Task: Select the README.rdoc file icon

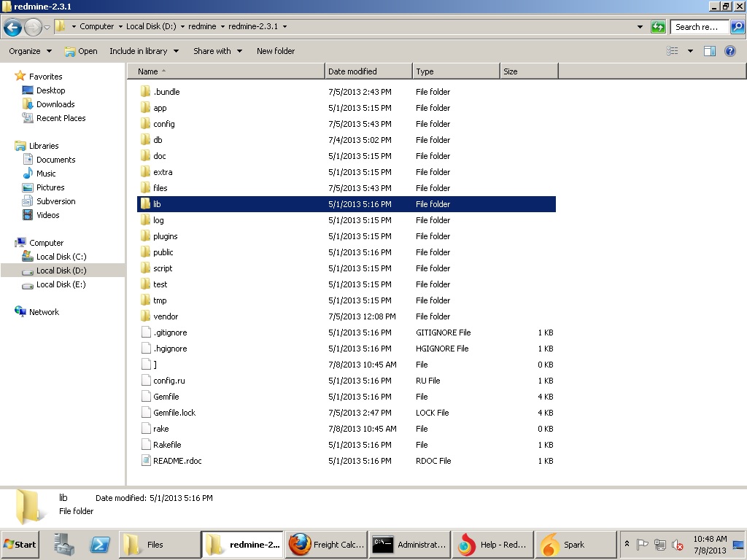Action: 146,461
